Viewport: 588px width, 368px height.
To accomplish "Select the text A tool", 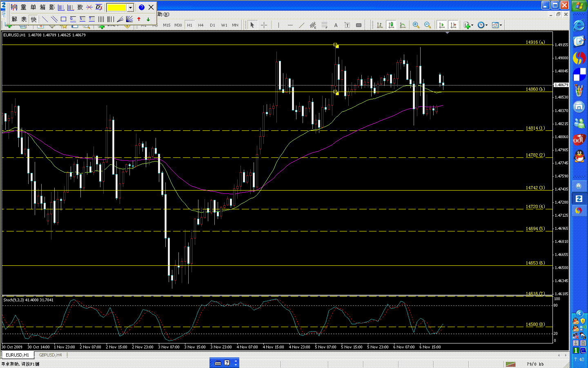I will pyautogui.click(x=336, y=25).
